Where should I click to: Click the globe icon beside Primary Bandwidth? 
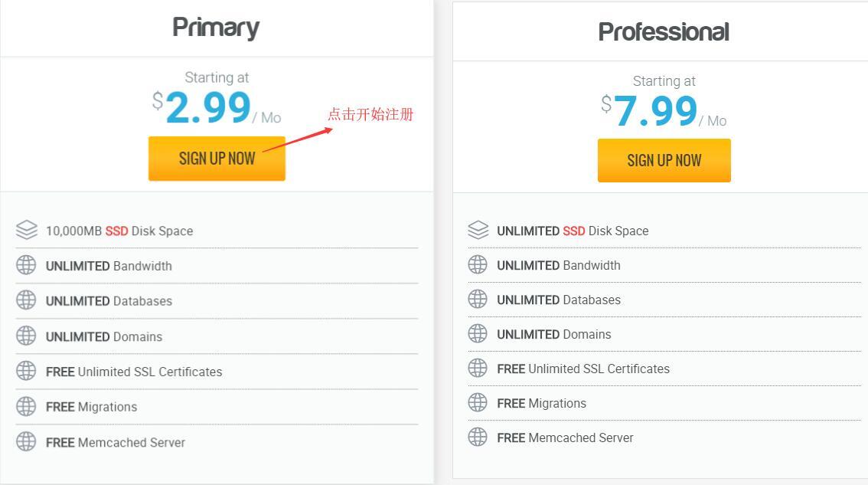(x=26, y=265)
